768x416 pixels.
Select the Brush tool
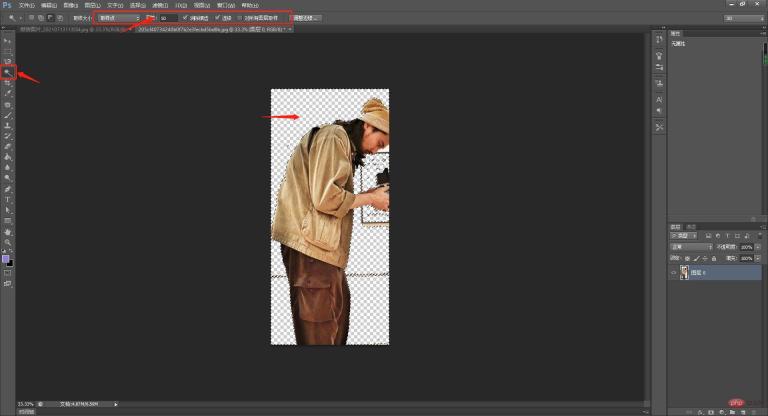[x=7, y=115]
